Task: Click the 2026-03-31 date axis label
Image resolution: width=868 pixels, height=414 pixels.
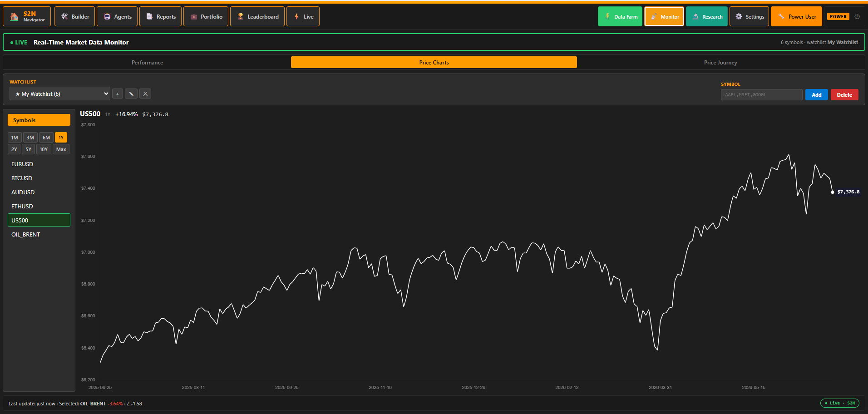Action: pos(660,387)
